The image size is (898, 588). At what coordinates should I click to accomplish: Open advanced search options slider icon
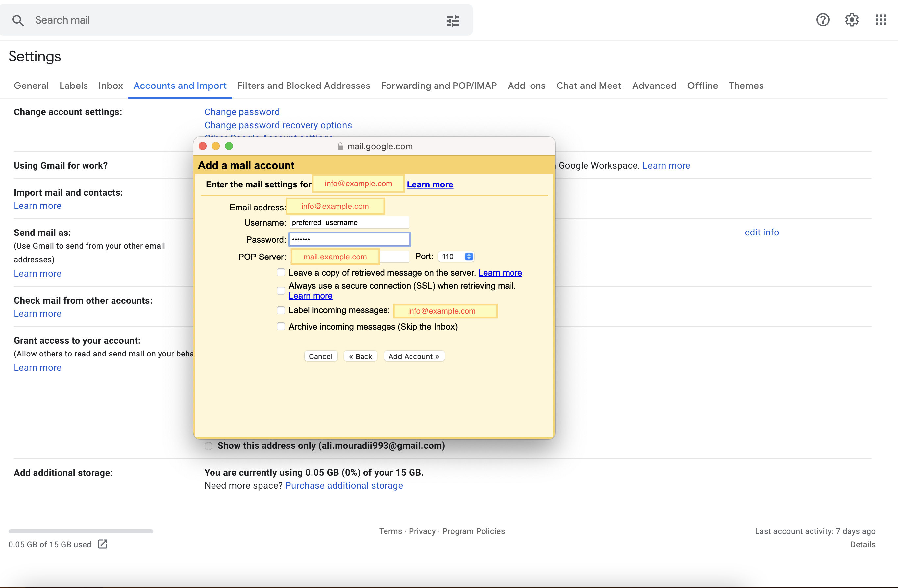pyautogui.click(x=452, y=21)
